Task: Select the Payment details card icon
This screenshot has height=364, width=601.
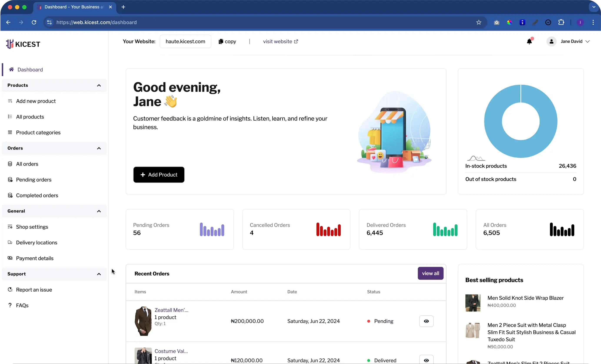Action: coord(10,258)
